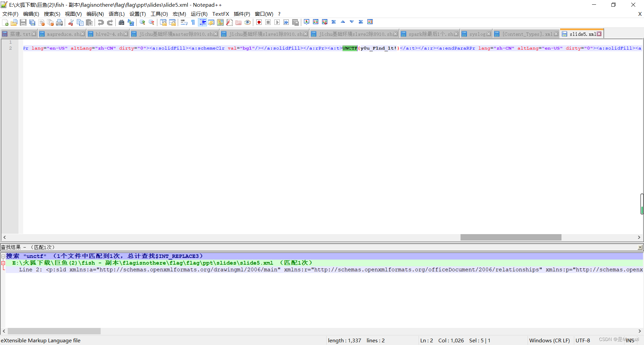
Task: Switch to the hive2-4.sh tab
Action: (x=108, y=34)
